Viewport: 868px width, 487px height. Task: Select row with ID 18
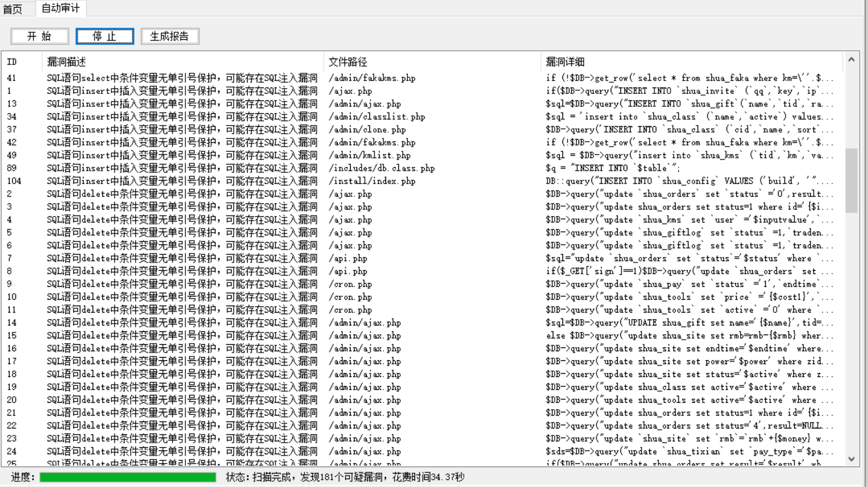423,374
